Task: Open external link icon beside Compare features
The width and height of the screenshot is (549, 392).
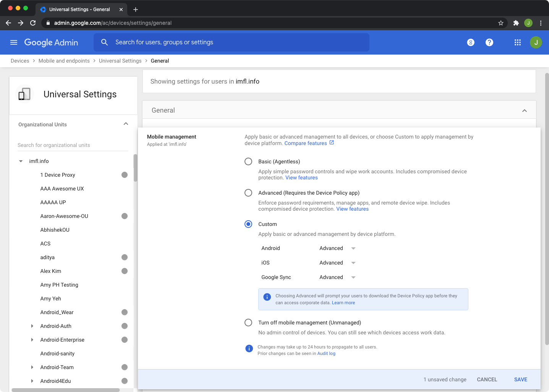Action: pos(332,143)
